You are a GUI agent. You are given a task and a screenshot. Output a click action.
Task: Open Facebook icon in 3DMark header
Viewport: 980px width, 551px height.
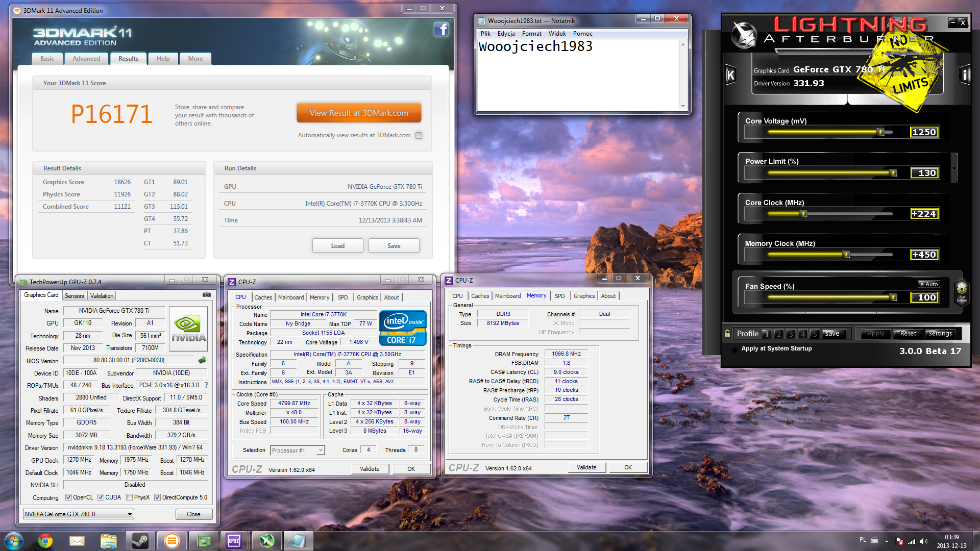tap(441, 30)
